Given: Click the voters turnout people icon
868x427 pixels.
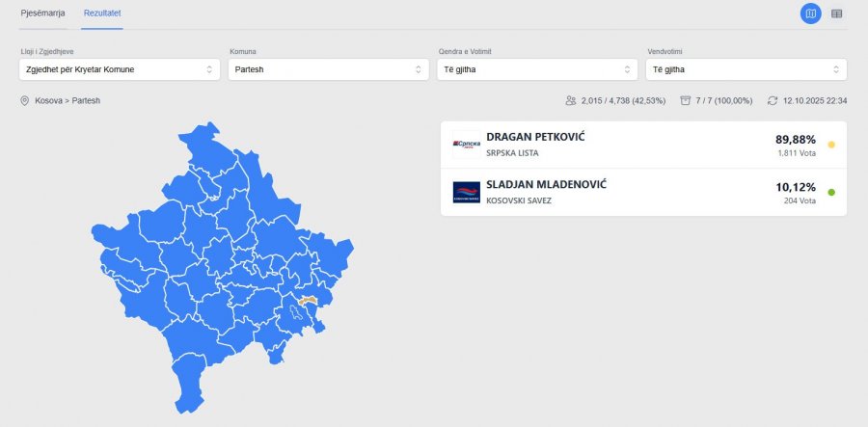Looking at the screenshot, I should 571,100.
